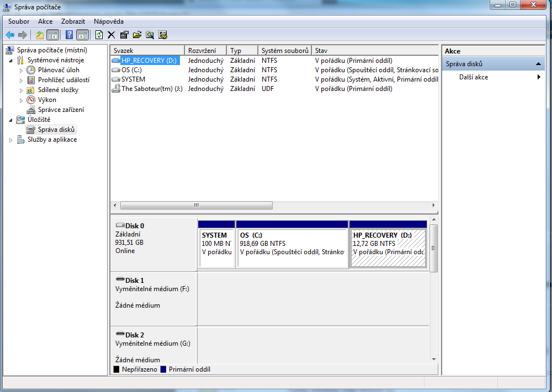Open the Zobrazit menu
Image resolution: width=552 pixels, height=392 pixels.
pyautogui.click(x=73, y=22)
